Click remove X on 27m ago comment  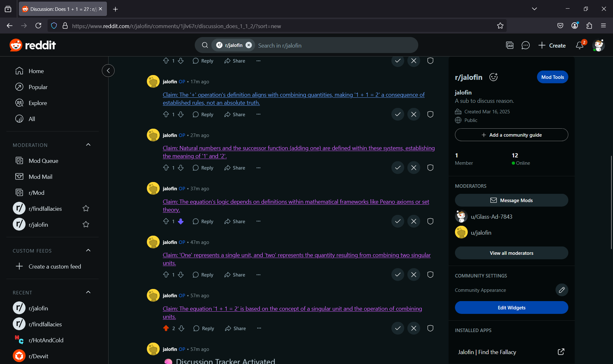click(x=413, y=168)
